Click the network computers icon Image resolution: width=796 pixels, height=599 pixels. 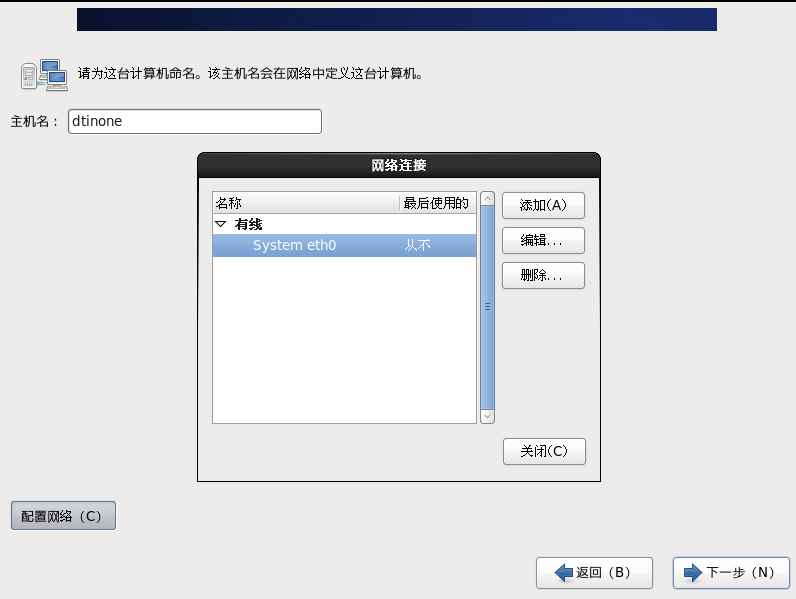pos(44,75)
